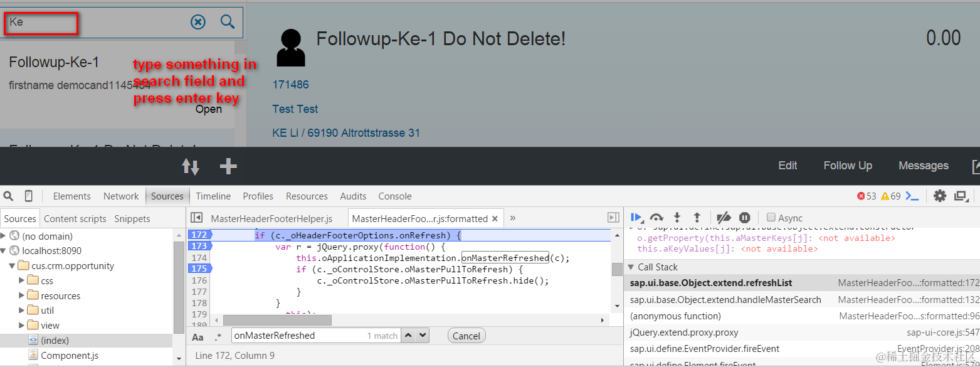
Task: Set breakpoint on line 174 gutter
Action: click(x=200, y=257)
